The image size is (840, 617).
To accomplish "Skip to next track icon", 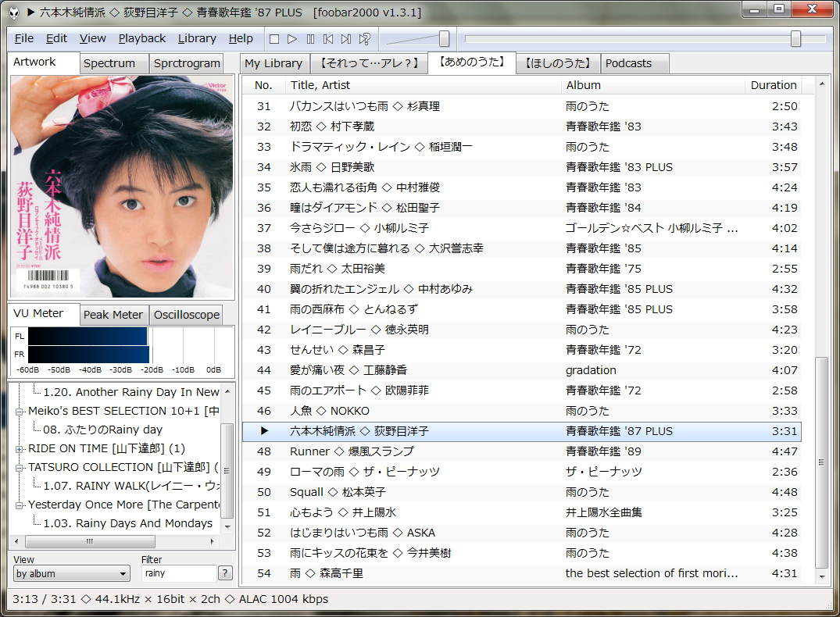I will (x=346, y=39).
